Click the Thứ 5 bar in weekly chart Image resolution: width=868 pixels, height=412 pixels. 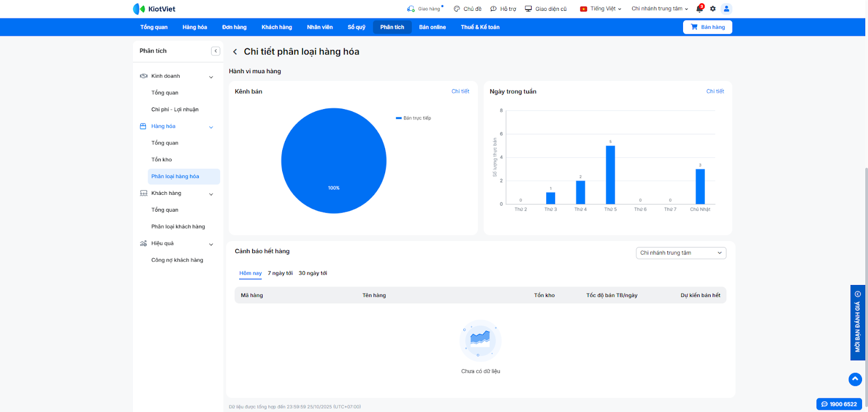[x=610, y=175]
